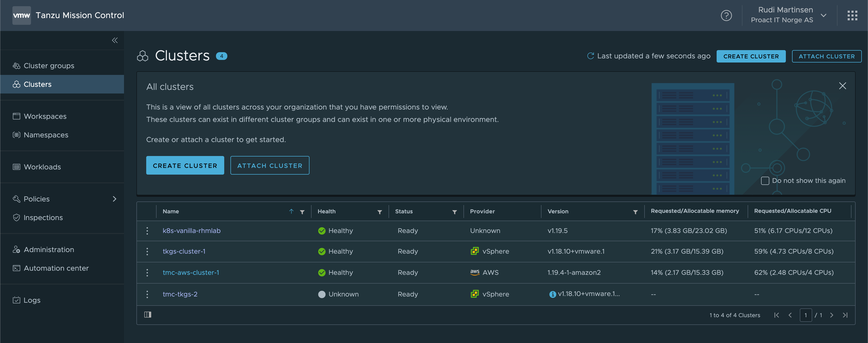Open Cluster groups in sidebar
This screenshot has height=343, width=868.
point(62,66)
